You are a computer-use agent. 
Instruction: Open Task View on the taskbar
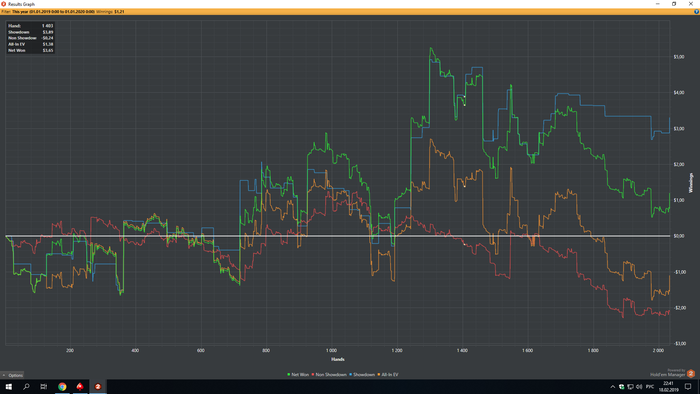tap(43, 386)
